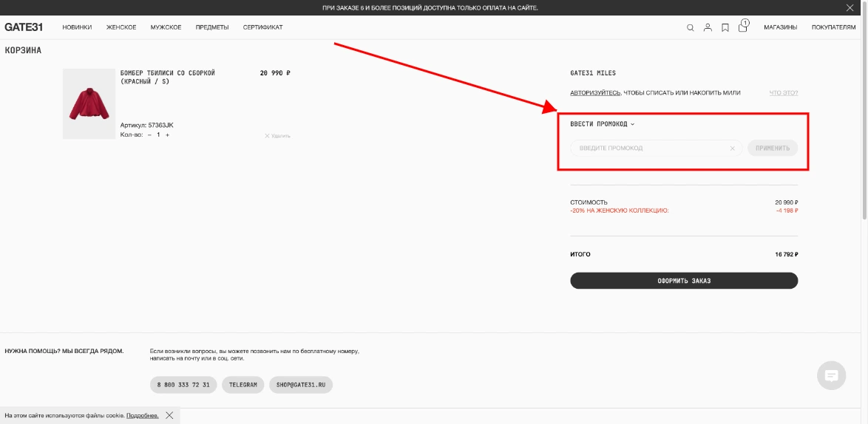Click the red bomber jacket thumbnail
The width and height of the screenshot is (868, 424).
coord(89,104)
